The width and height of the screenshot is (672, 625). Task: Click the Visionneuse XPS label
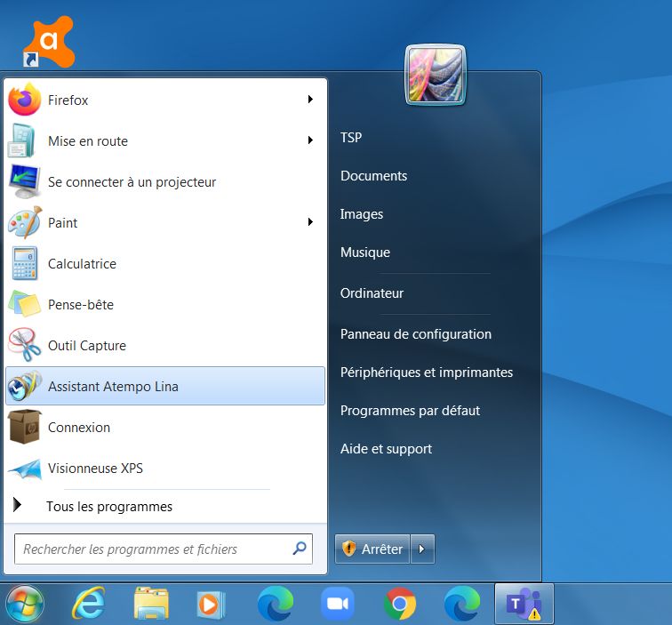[95, 469]
